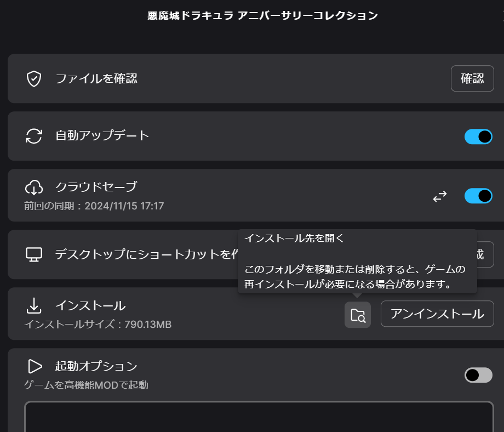504x432 pixels.
Task: Click the play triangle icon beside 起動オプション
Action: click(35, 366)
